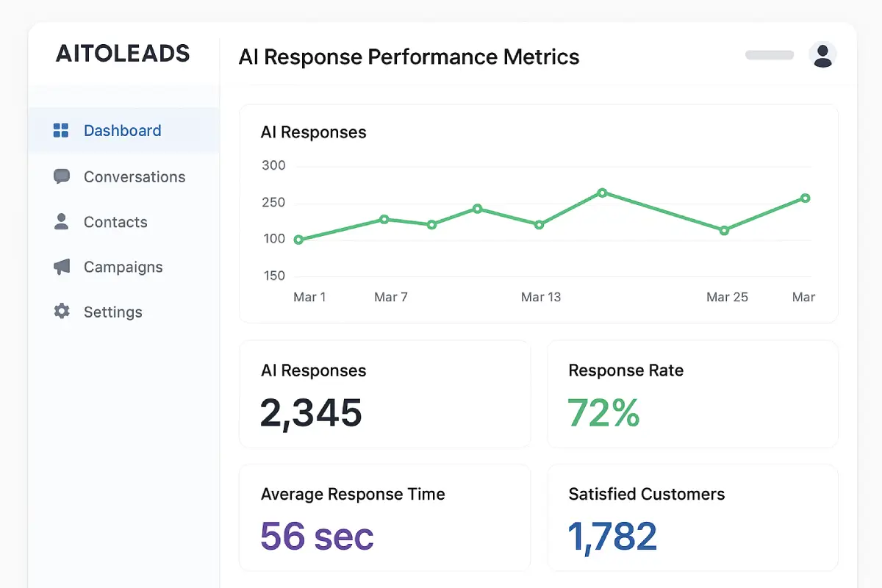Click the AITOLEADS logo
Screen dimensions: 882x588
pos(123,54)
